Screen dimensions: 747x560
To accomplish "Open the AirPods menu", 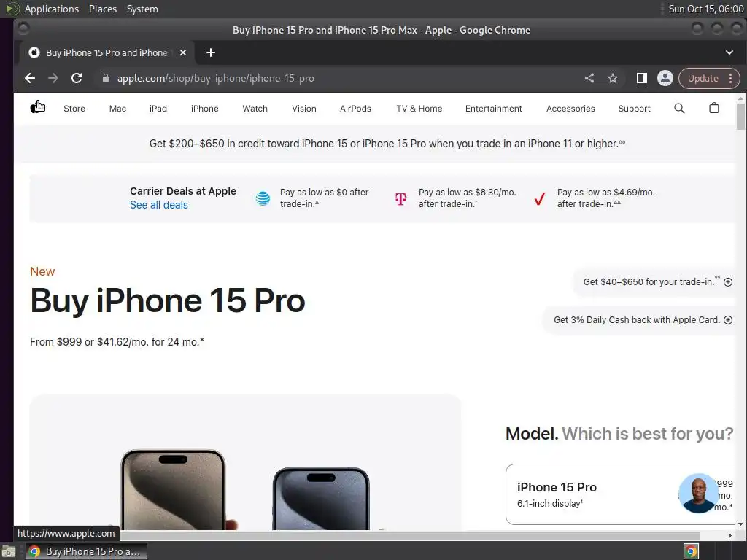I will click(355, 109).
